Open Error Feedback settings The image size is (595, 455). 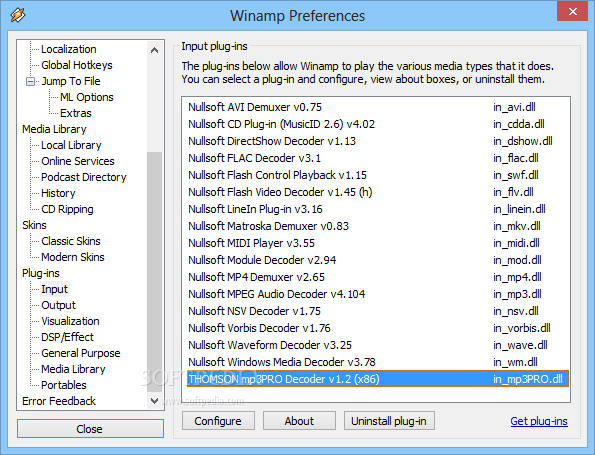click(x=59, y=401)
